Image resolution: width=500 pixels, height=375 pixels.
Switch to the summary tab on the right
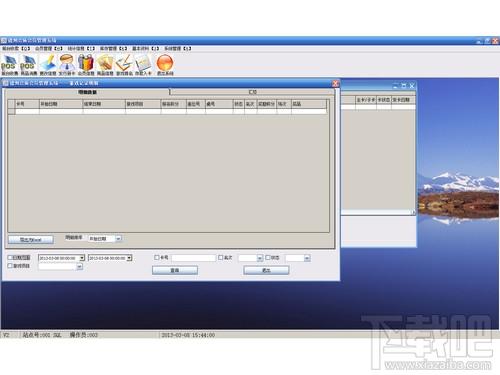pos(252,92)
